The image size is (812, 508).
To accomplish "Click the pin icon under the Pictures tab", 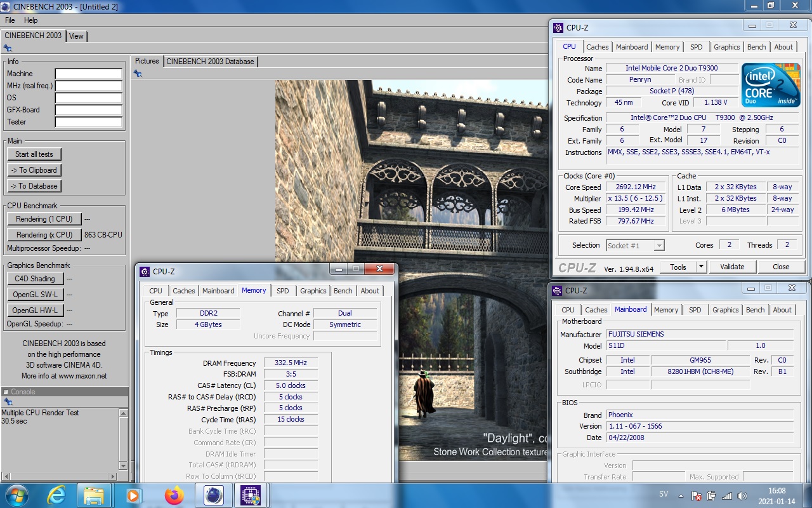I will [x=138, y=74].
